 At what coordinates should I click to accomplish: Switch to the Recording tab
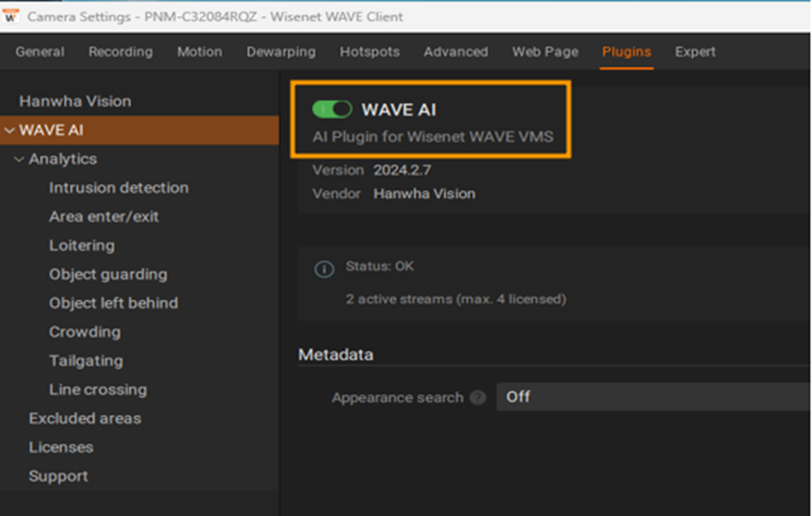[x=121, y=52]
